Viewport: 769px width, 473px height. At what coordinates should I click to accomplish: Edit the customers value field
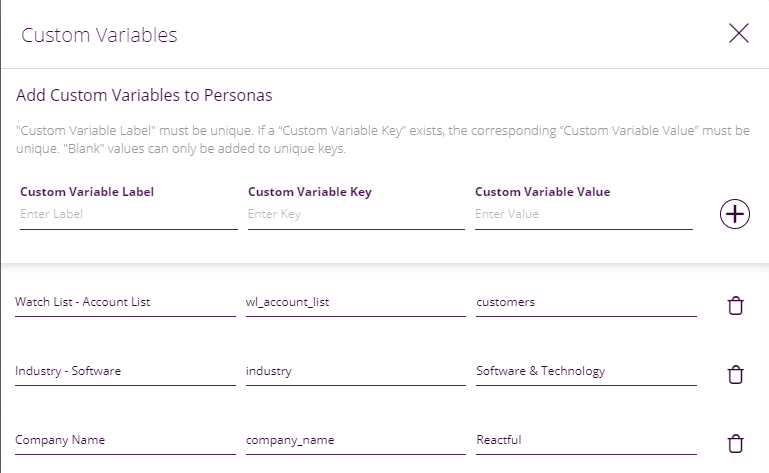point(586,303)
